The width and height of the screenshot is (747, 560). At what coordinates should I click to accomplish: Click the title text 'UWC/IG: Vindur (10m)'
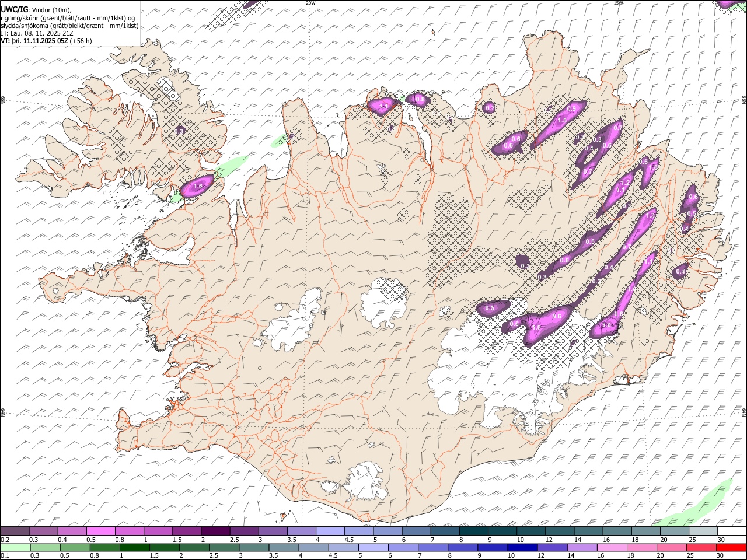coord(36,10)
